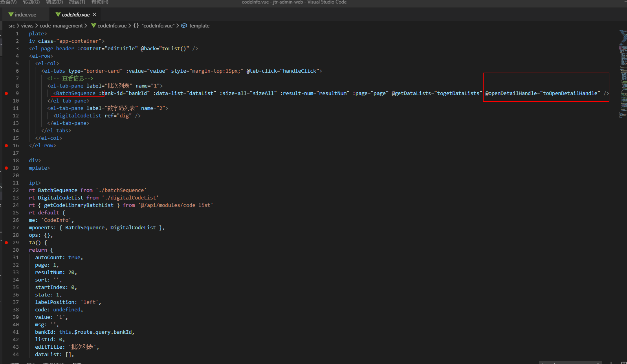Image resolution: width=627 pixels, height=364 pixels.
Task: Disable the breakpoint at line 19
Action: tap(6, 168)
